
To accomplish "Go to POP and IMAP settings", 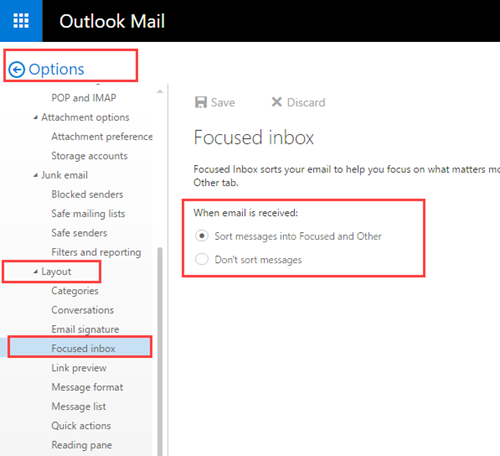I will coord(84,98).
